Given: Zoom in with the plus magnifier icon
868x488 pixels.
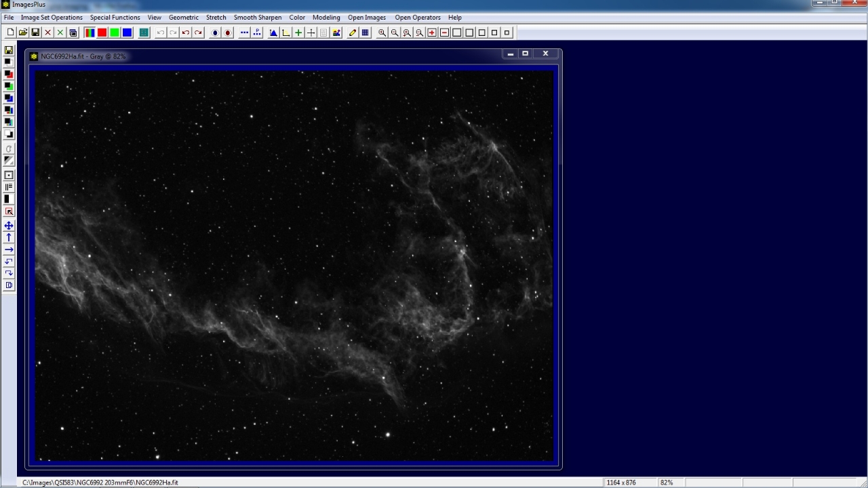Looking at the screenshot, I should pyautogui.click(x=382, y=33).
